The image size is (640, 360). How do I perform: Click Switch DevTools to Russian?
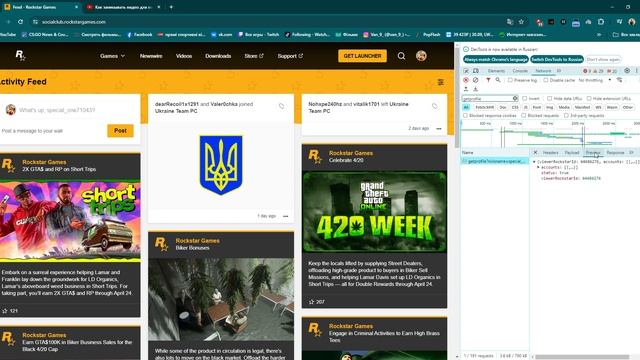pos(557,60)
